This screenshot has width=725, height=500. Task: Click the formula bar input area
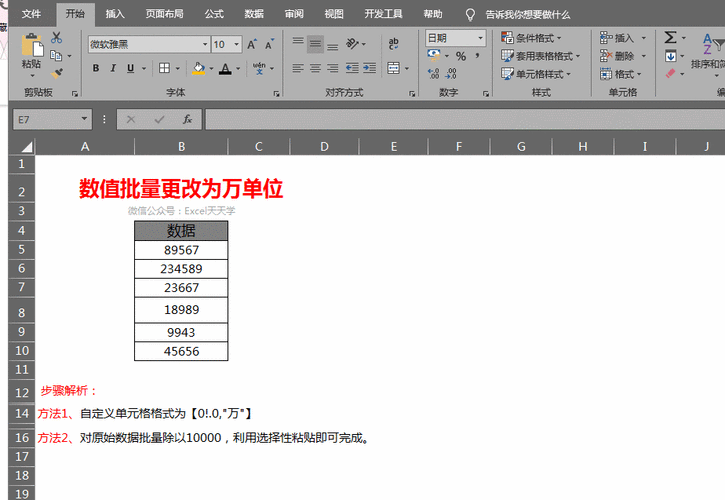[465, 119]
